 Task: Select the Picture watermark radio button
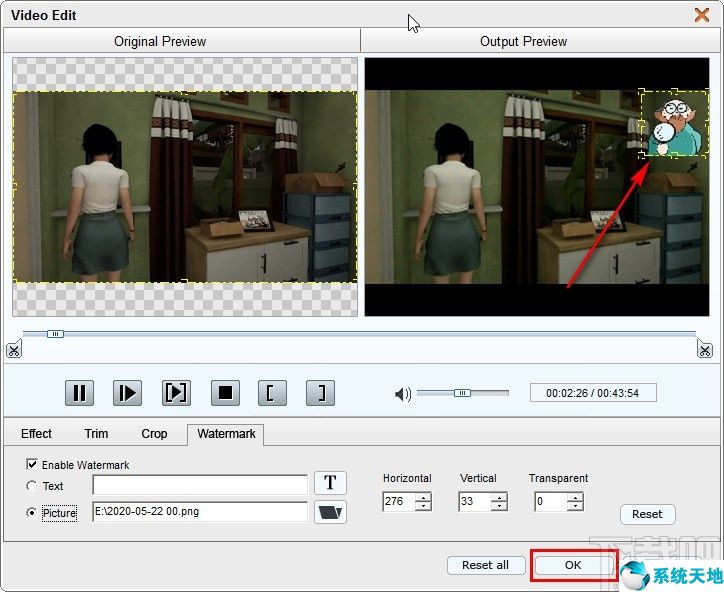[x=31, y=513]
